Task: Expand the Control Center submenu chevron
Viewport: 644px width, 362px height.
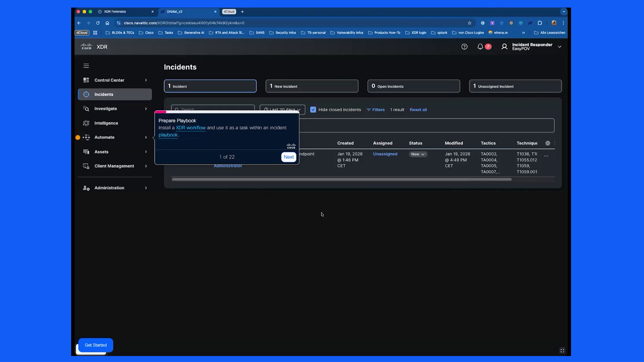Action: tap(146, 80)
